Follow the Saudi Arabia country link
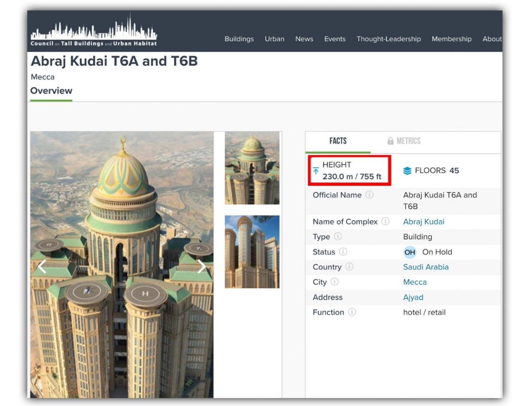The image size is (532, 406). pyautogui.click(x=426, y=267)
